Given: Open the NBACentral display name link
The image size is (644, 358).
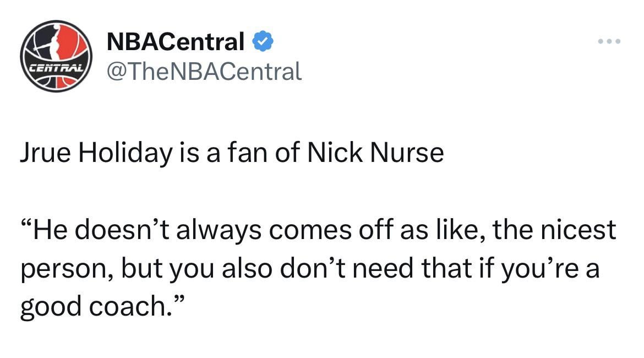Looking at the screenshot, I should coord(175,42).
